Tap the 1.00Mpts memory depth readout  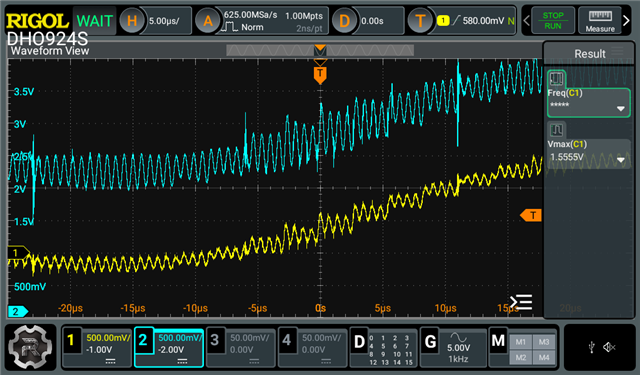pos(304,16)
